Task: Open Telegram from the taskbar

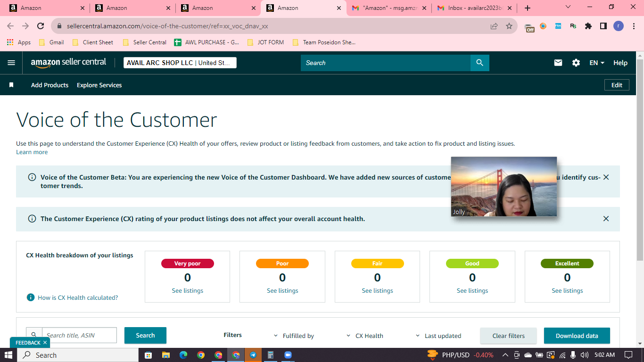Action: point(253,355)
